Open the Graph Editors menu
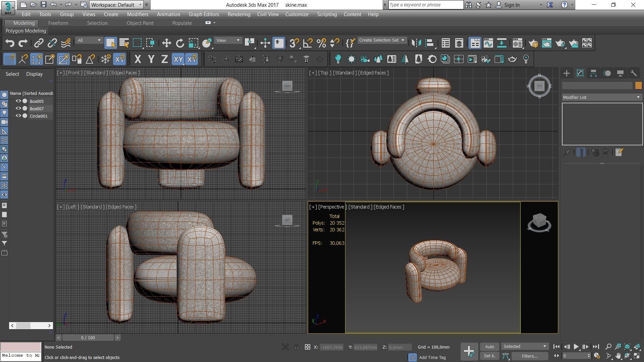644x362 pixels. [x=204, y=14]
